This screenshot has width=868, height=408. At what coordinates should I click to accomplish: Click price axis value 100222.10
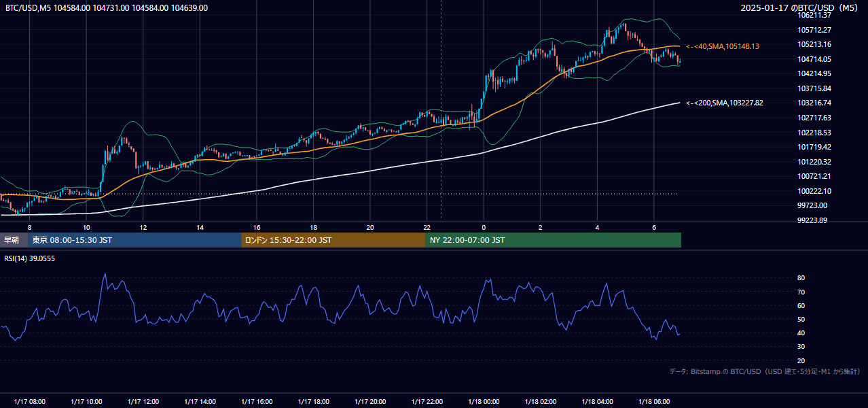pyautogui.click(x=815, y=191)
